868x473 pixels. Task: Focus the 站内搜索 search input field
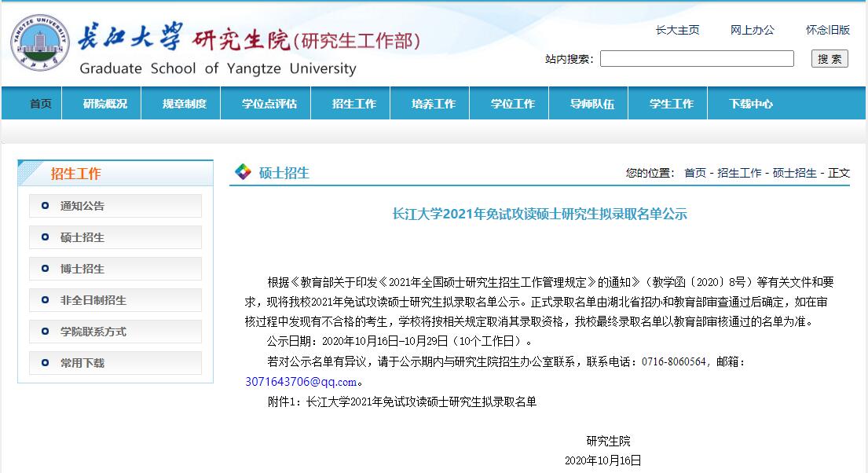pyautogui.click(x=697, y=59)
